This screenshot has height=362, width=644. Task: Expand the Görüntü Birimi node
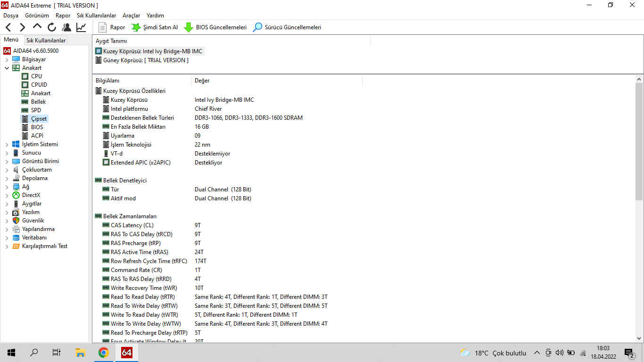[7, 161]
